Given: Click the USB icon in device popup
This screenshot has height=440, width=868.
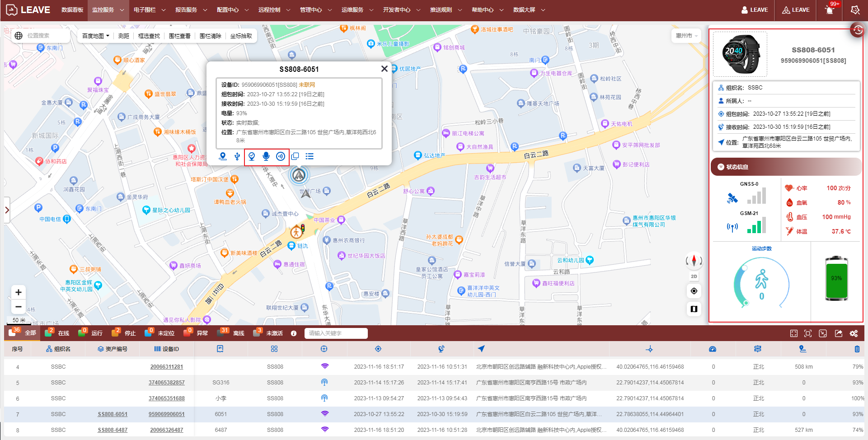Looking at the screenshot, I should coord(237,156).
